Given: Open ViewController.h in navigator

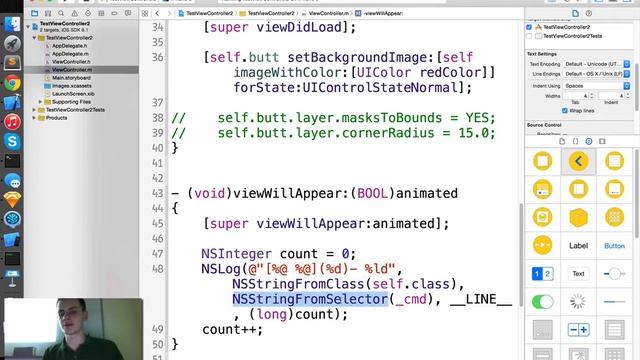Looking at the screenshot, I should [x=71, y=62].
